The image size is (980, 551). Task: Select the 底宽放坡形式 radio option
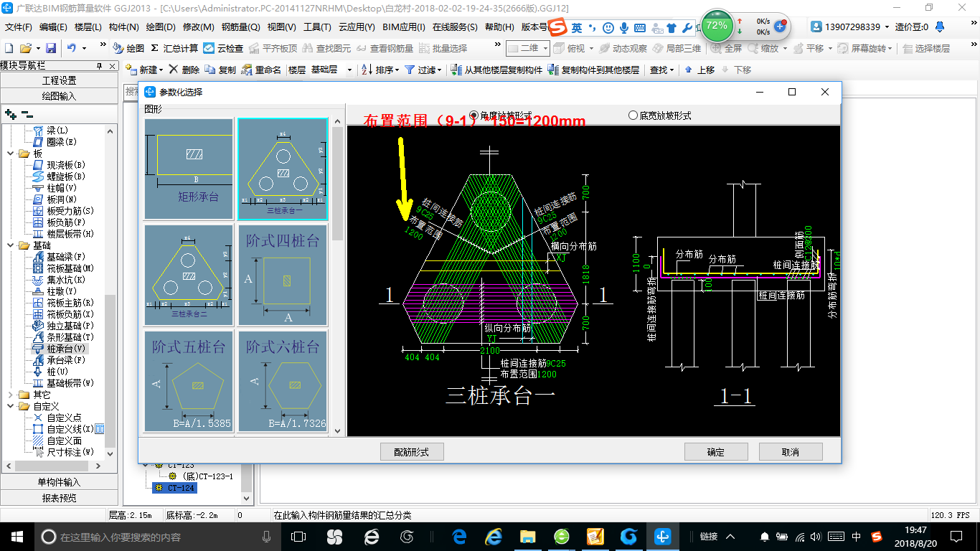pos(660,115)
